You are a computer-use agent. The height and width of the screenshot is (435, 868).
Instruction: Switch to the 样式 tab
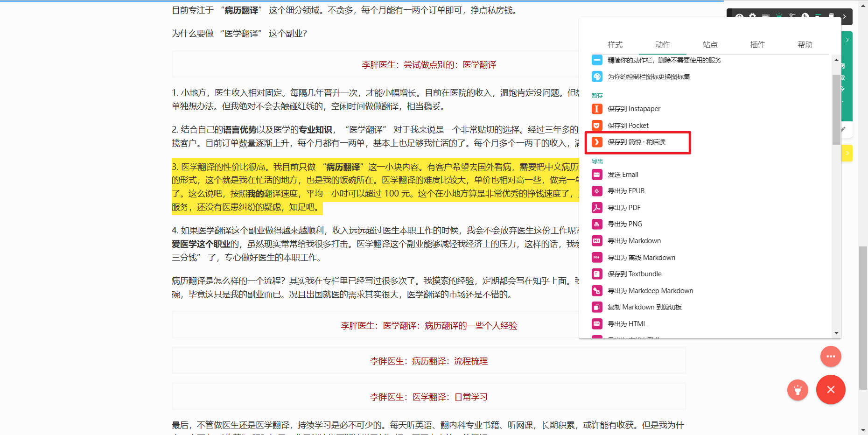(615, 44)
